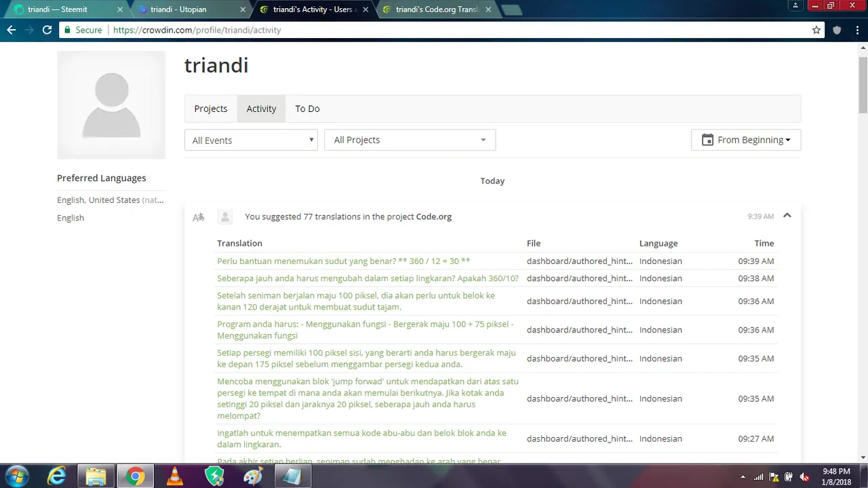Image resolution: width=868 pixels, height=488 pixels.
Task: Open the Projects profile tab
Action: [211, 109]
